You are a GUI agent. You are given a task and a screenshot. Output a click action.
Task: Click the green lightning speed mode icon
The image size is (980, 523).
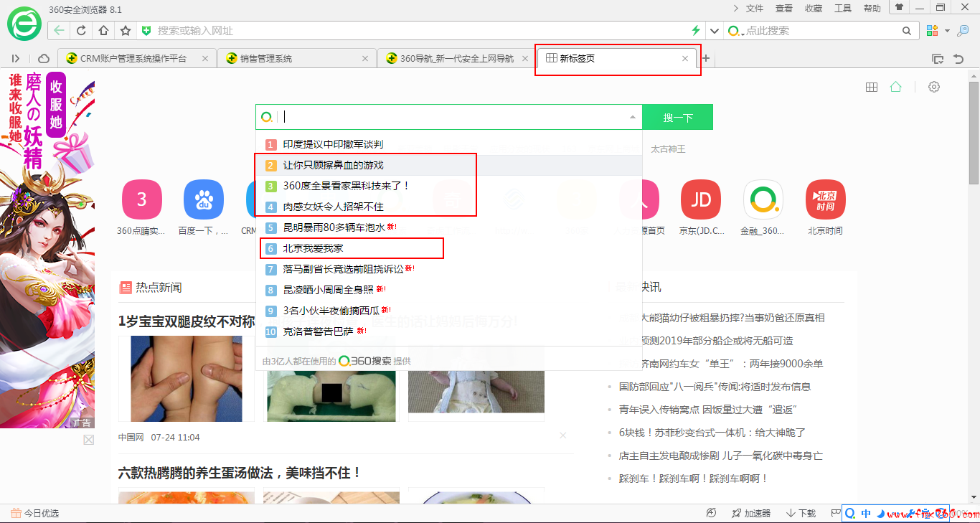(x=695, y=31)
